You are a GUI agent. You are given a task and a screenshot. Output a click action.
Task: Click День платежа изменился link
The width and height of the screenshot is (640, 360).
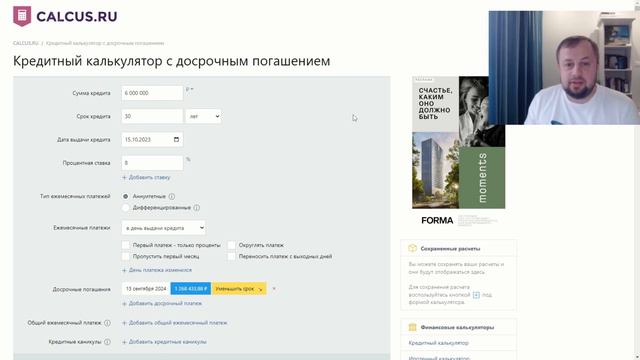[157, 270]
